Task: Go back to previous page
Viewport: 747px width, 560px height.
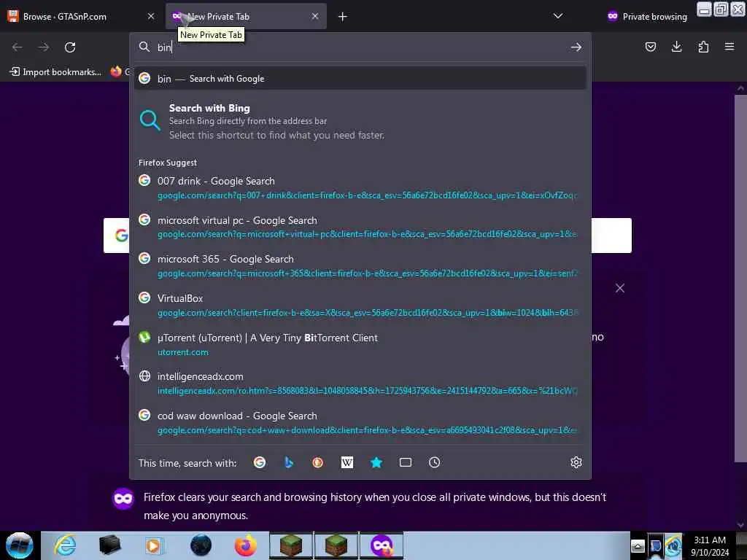Action: (18, 47)
